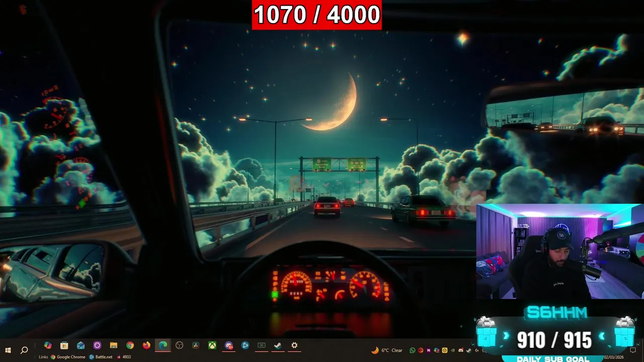The width and height of the screenshot is (644, 362).
Task: Launch Copilot from the taskbar
Action: 48,345
